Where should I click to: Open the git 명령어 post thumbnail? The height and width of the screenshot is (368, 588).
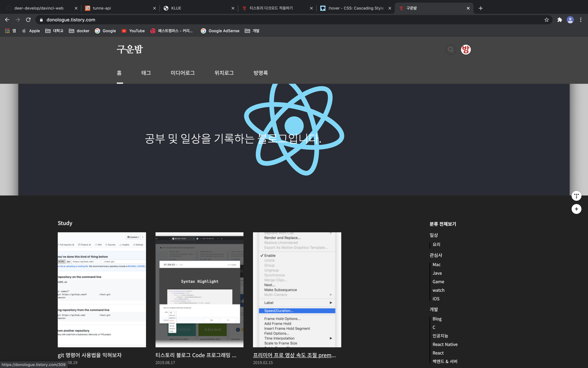point(102,290)
